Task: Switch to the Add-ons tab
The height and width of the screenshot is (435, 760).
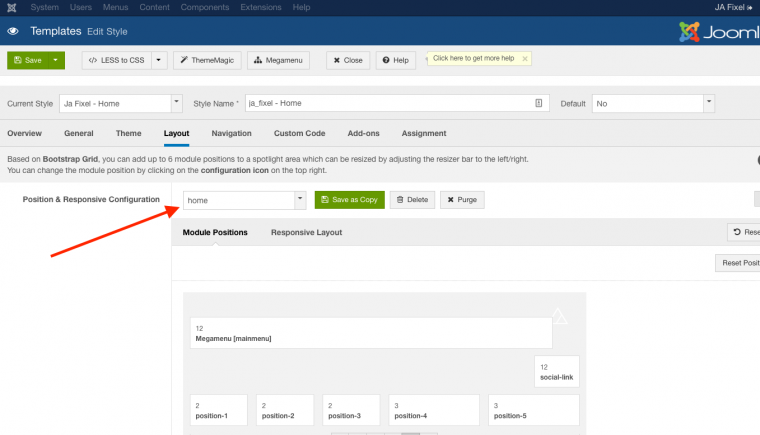Action: pos(363,133)
